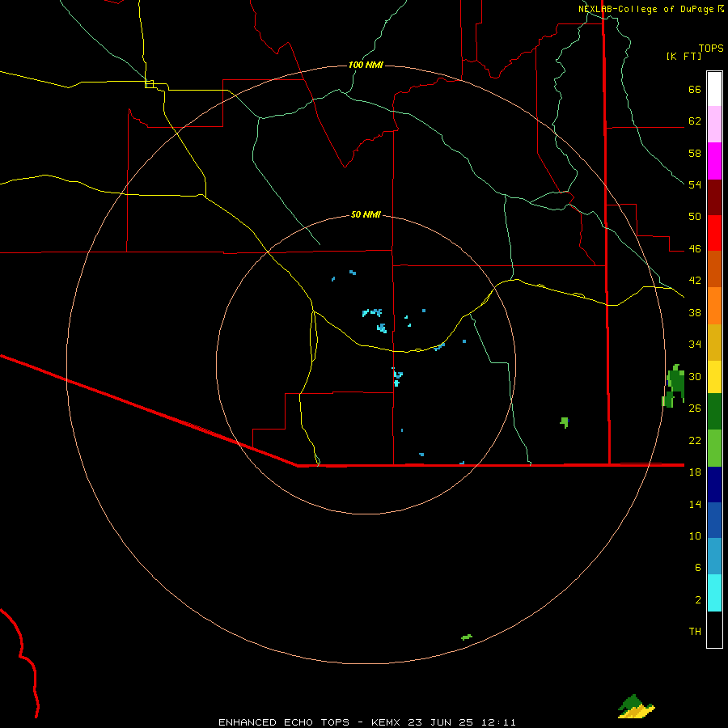Click the 10 value on the legend scale
Viewport: 728px width, 728px height.
point(695,536)
